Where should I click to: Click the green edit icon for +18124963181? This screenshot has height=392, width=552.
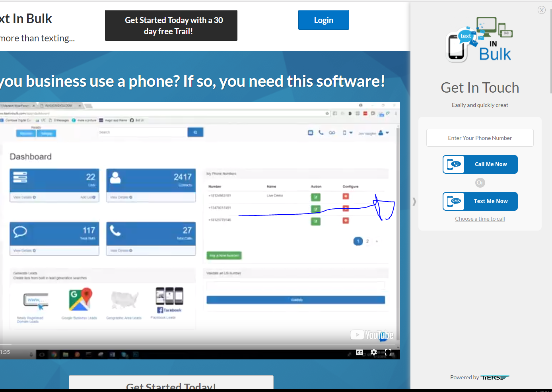point(315,197)
